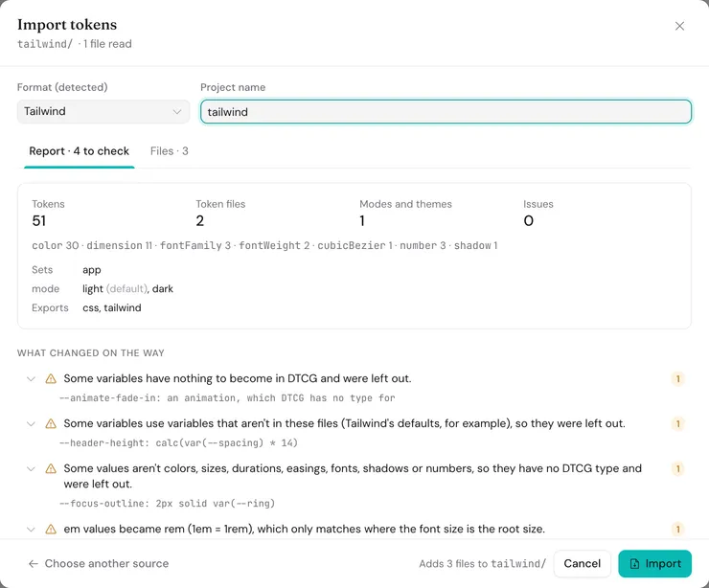Viewport: 709px width, 588px height.
Task: Click the file icon inside Import button
Action: coord(634,564)
